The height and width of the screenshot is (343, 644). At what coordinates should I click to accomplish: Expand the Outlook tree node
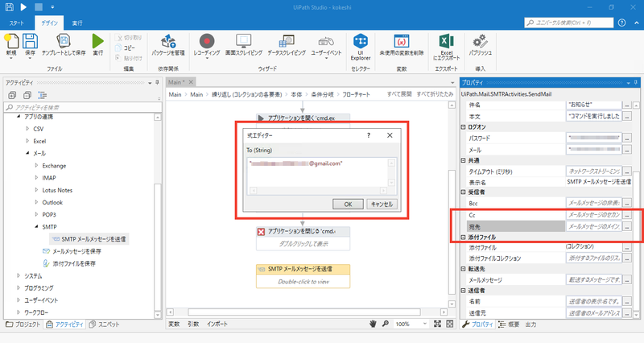click(36, 202)
